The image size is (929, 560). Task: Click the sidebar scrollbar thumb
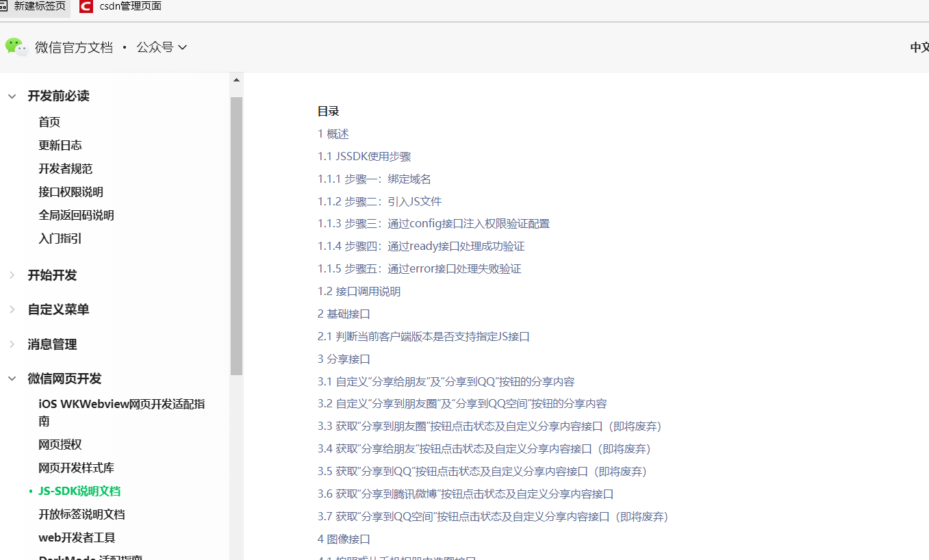[236, 236]
